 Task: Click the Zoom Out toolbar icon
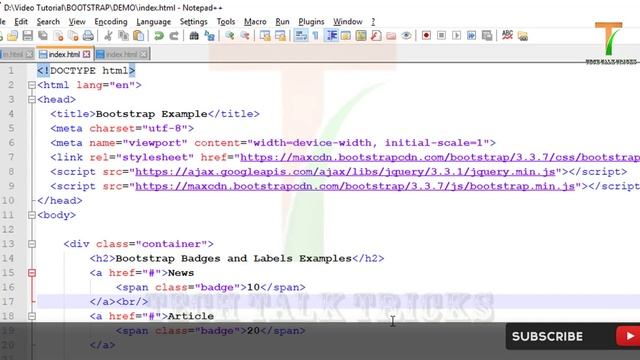point(244,36)
